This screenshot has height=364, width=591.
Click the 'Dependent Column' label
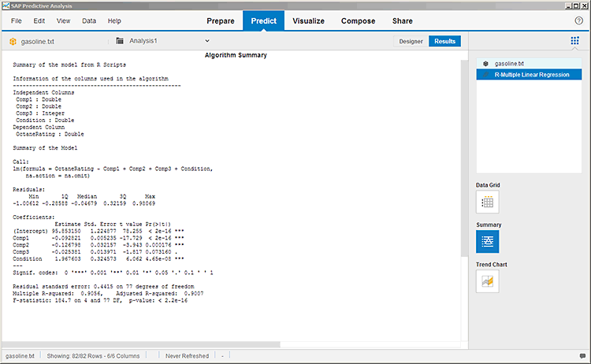tap(39, 128)
